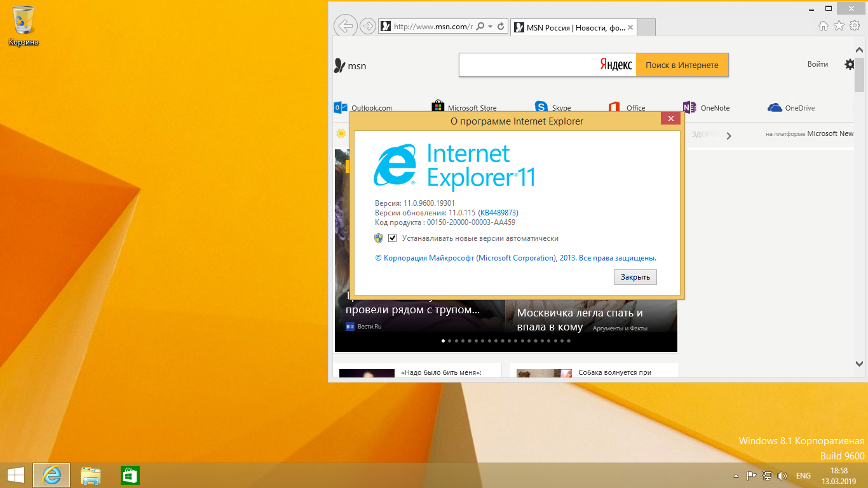Open Favorites with the star icon

(x=839, y=26)
